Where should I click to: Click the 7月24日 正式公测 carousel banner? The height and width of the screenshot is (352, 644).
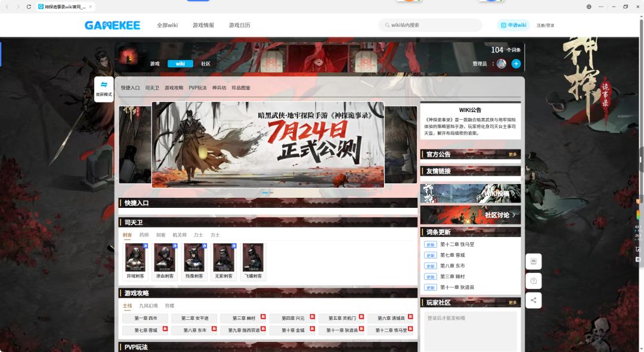pos(268,144)
